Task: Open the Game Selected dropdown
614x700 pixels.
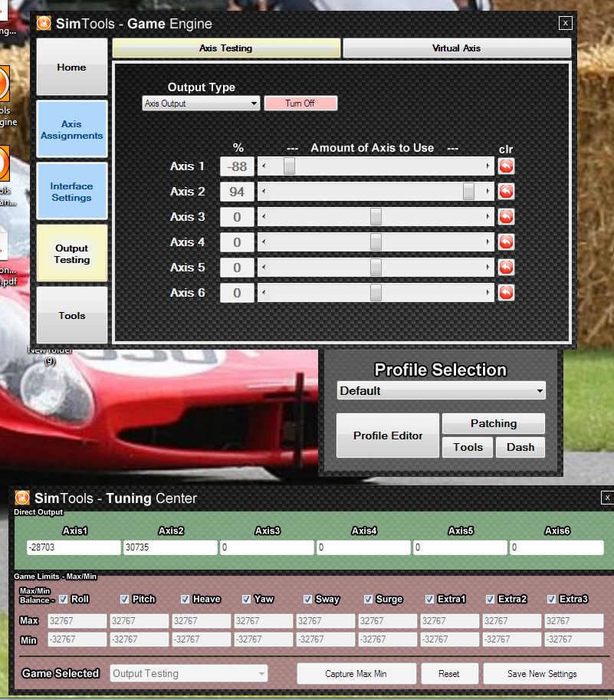Action: click(x=189, y=673)
